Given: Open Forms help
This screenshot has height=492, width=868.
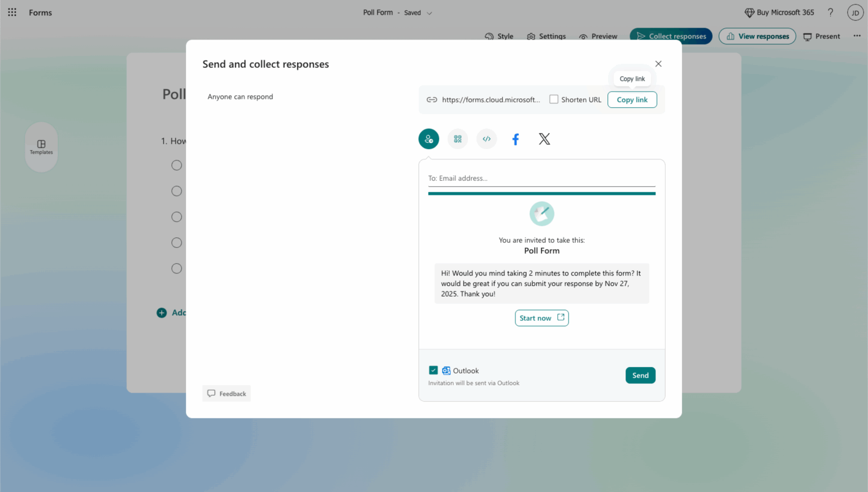Looking at the screenshot, I should pyautogui.click(x=830, y=12).
